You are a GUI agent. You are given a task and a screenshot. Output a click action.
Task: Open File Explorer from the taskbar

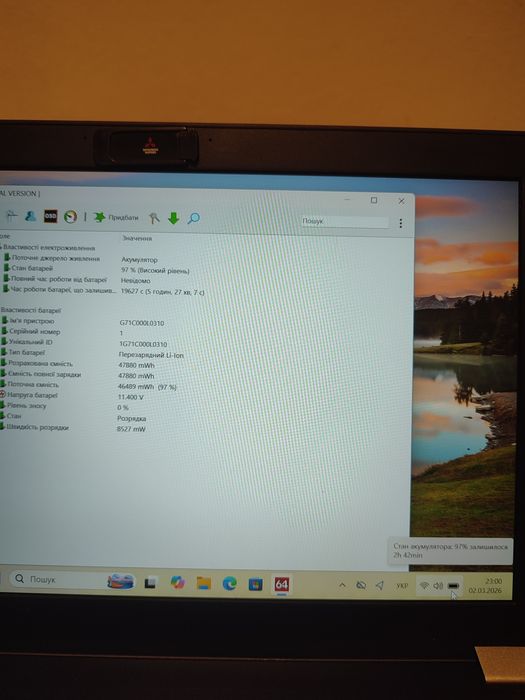(204, 583)
